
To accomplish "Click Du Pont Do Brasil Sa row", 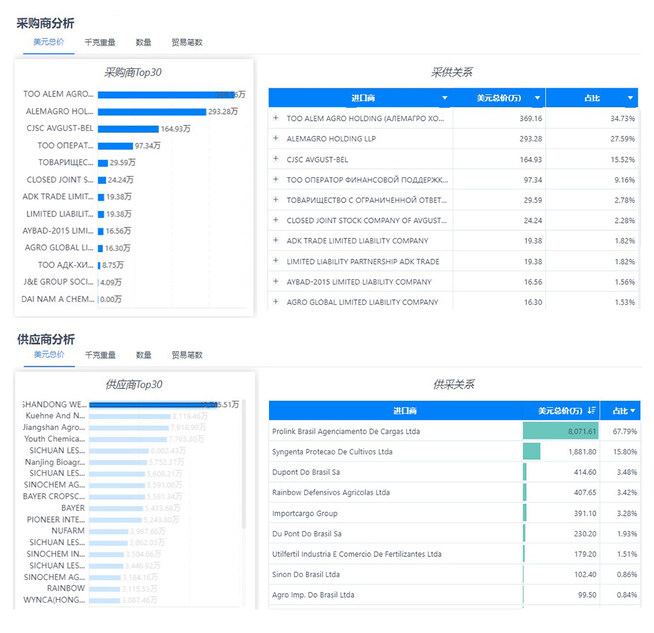I will pos(455,534).
